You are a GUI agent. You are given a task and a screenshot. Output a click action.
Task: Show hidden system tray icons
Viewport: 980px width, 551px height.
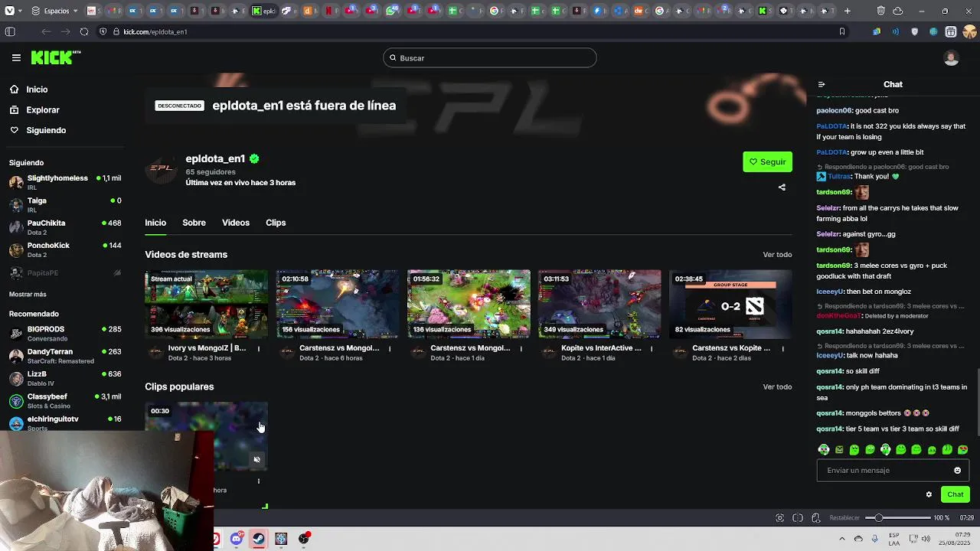pos(841,539)
